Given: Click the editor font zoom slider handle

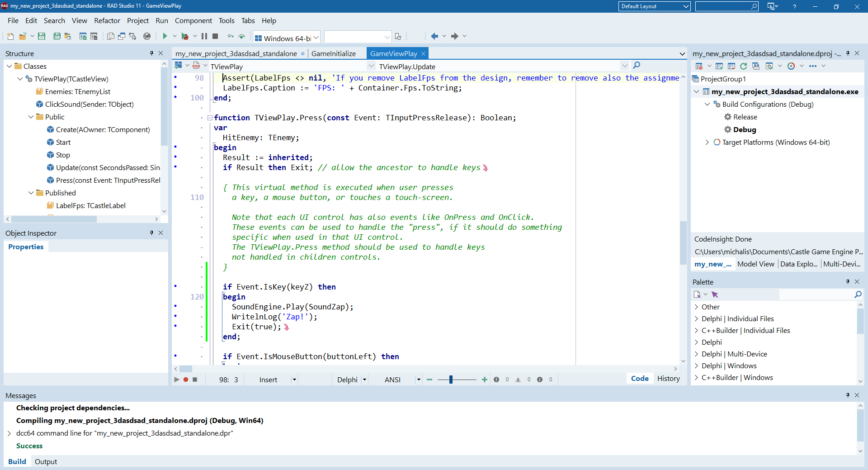Looking at the screenshot, I should (451, 380).
